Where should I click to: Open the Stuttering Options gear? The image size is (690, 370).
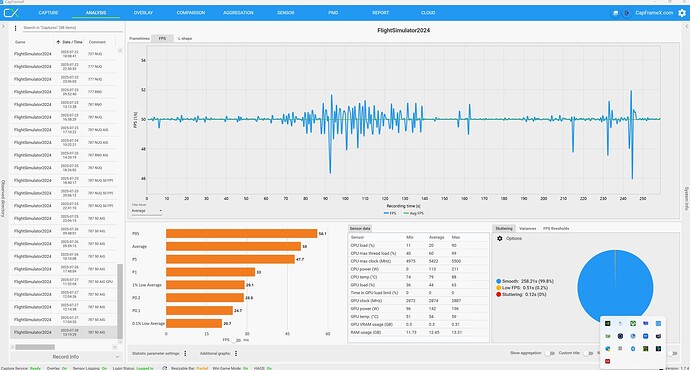pyautogui.click(x=499, y=238)
